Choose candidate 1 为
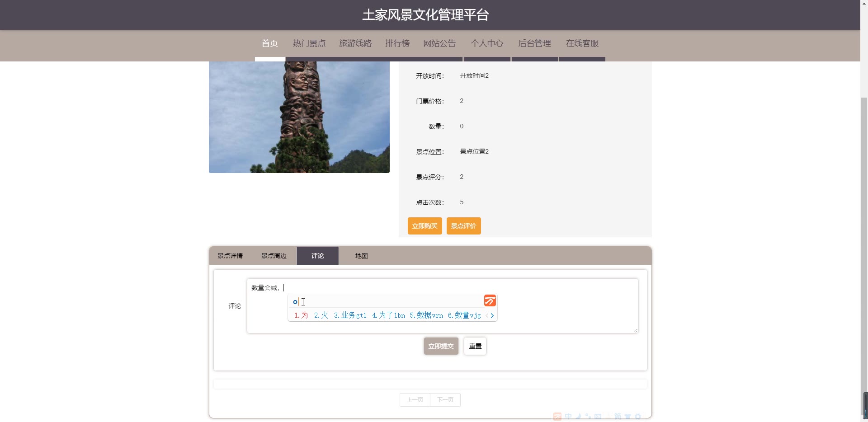Screen dimensions: 868x422 point(301,315)
